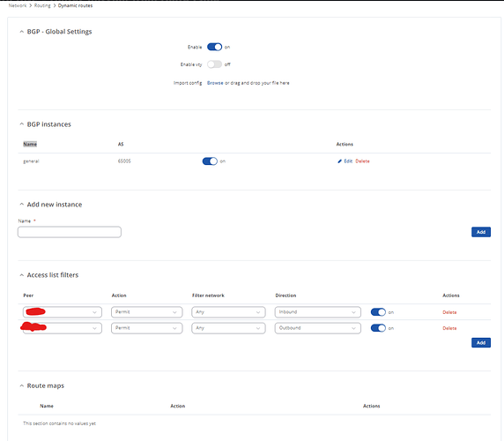This screenshot has width=504, height=441.
Task: Delete the Inbound access list filter
Action: pyautogui.click(x=449, y=312)
